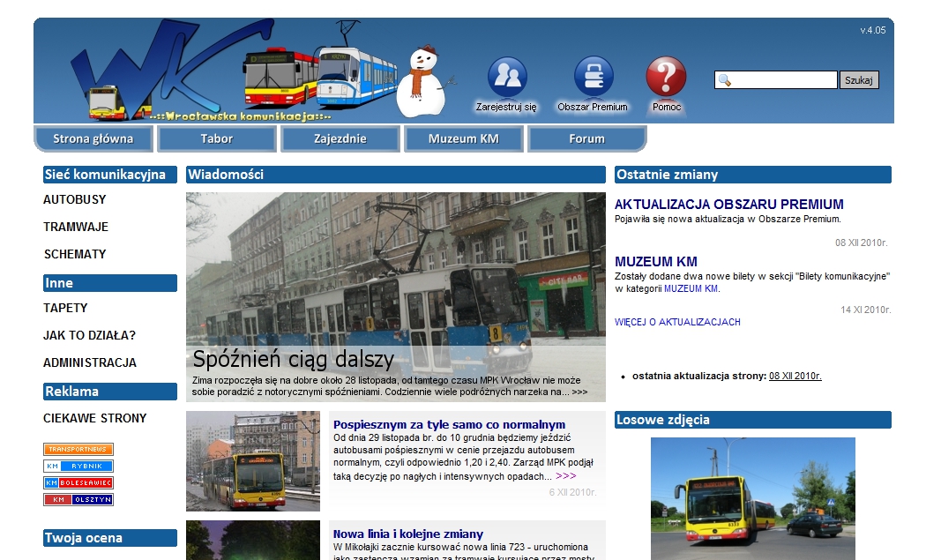Click the 08 XII 2010r. update date link

(795, 376)
